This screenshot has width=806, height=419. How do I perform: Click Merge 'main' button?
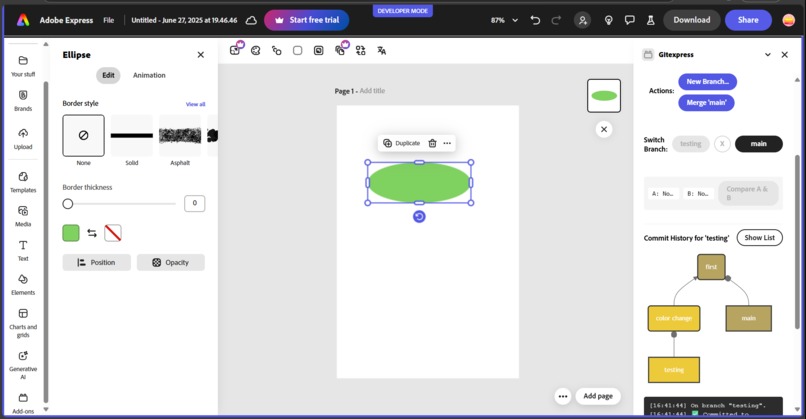706,103
